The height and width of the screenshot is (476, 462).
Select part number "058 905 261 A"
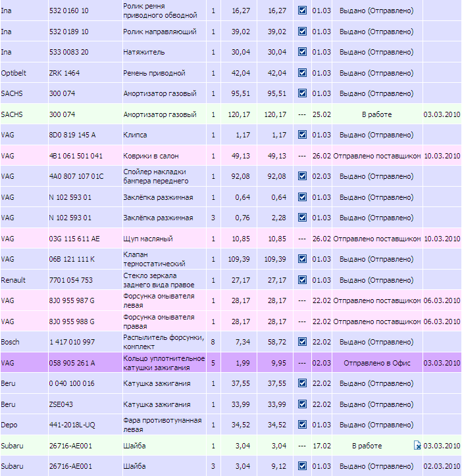pyautogui.click(x=72, y=363)
